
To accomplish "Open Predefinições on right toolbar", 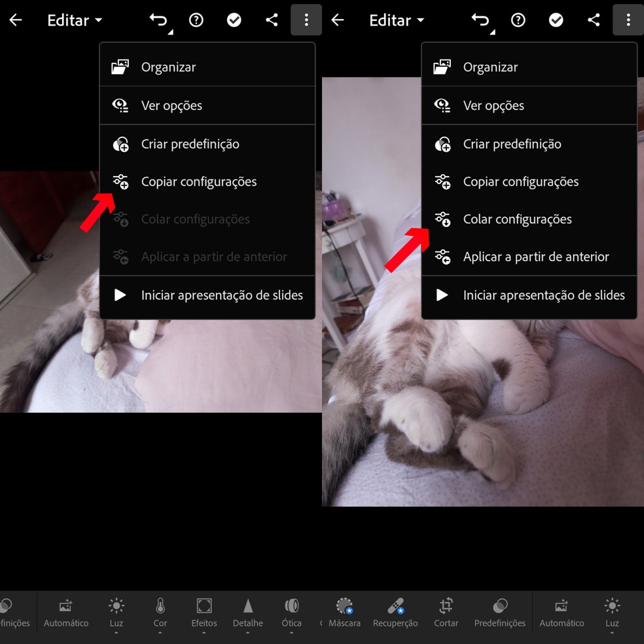I will tap(500, 613).
